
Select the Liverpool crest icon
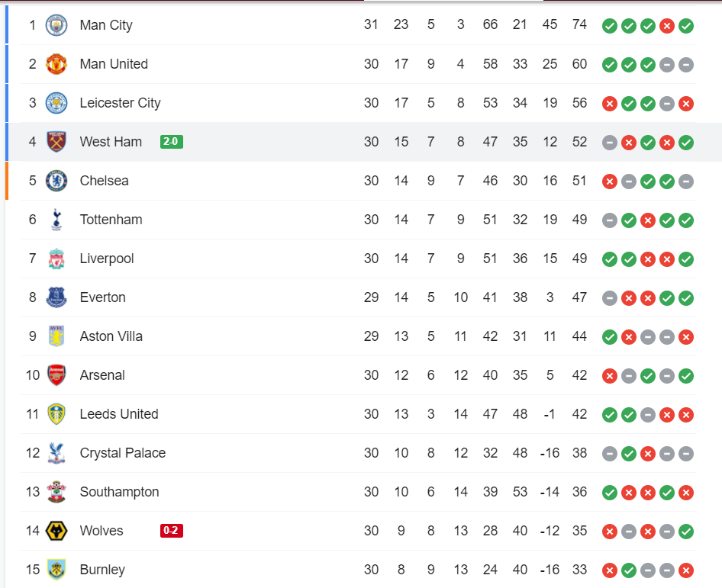(56, 259)
